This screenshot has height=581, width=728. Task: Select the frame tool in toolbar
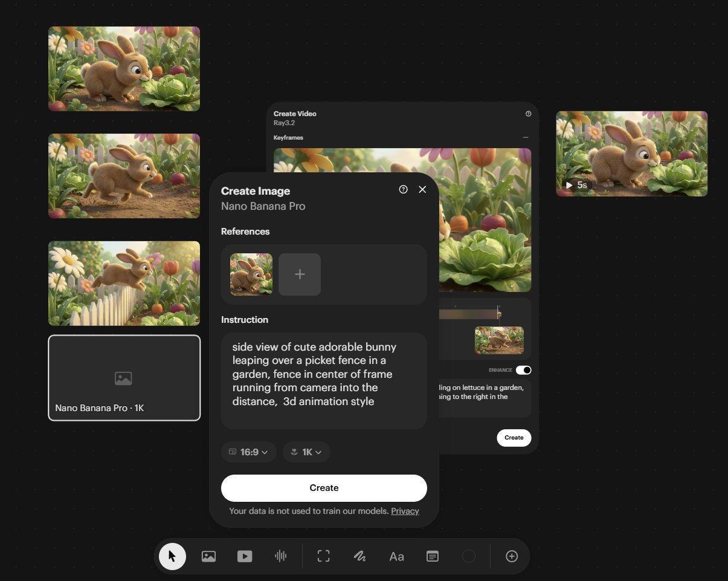pyautogui.click(x=324, y=556)
